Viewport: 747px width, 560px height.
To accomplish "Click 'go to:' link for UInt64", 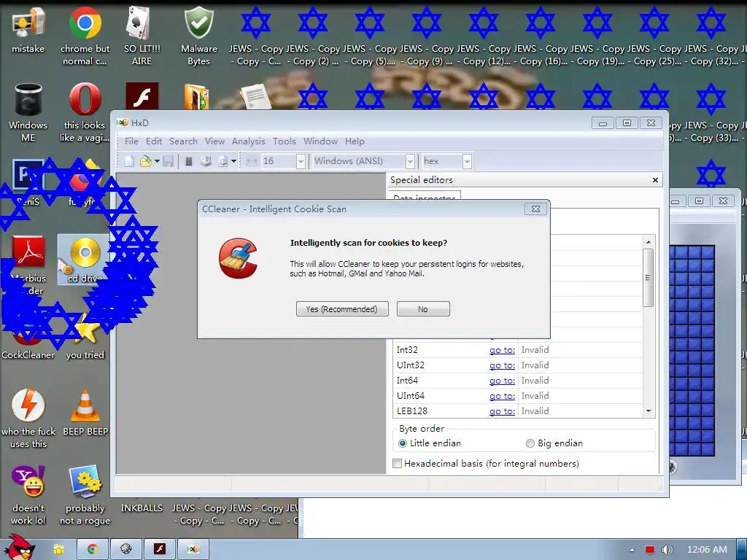I will tap(502, 396).
